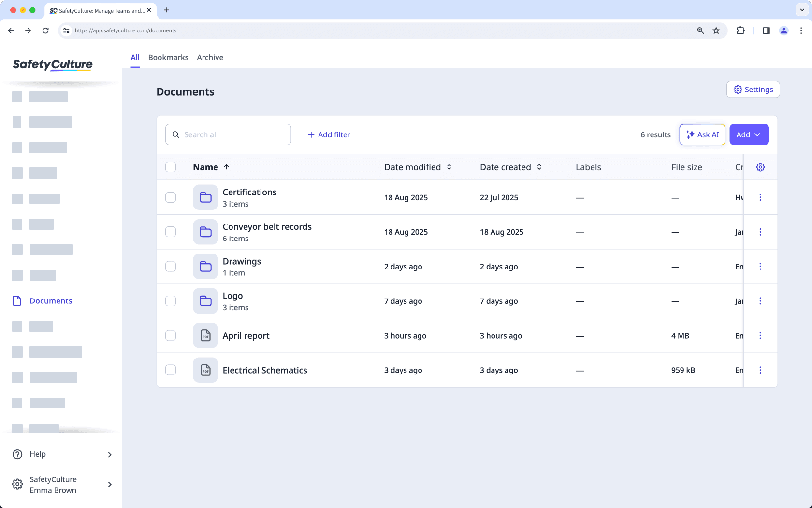Open more options for Electrical Schematics
The image size is (812, 508).
(760, 370)
